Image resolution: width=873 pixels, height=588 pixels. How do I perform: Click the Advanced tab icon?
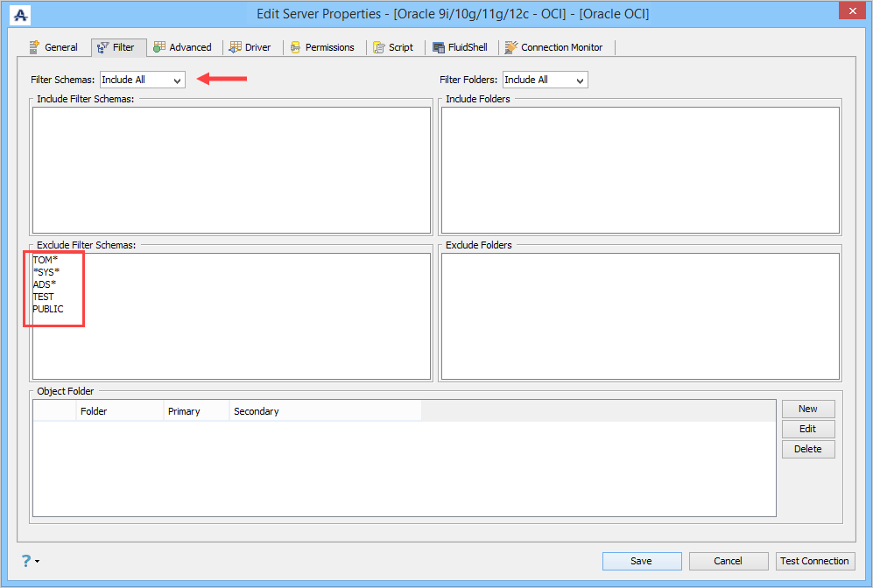click(159, 47)
